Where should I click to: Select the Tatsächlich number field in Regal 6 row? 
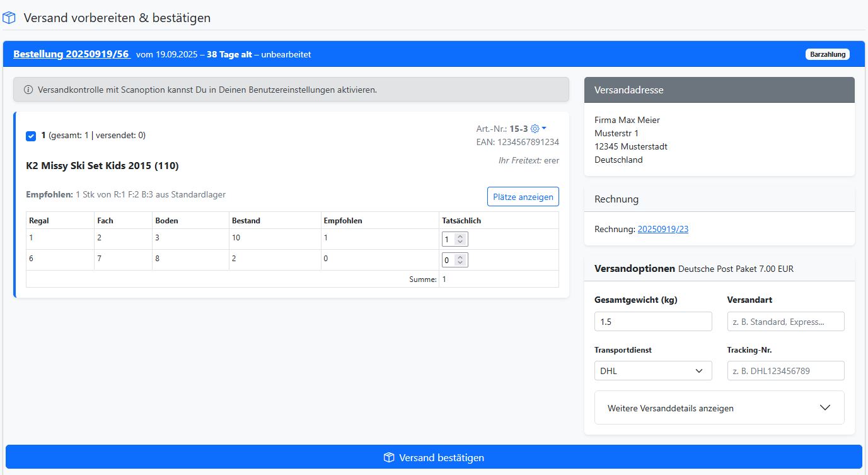click(449, 261)
